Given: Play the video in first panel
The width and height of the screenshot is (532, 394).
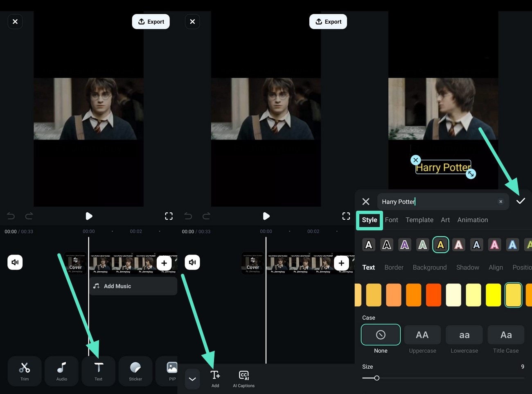Looking at the screenshot, I should click(x=89, y=216).
